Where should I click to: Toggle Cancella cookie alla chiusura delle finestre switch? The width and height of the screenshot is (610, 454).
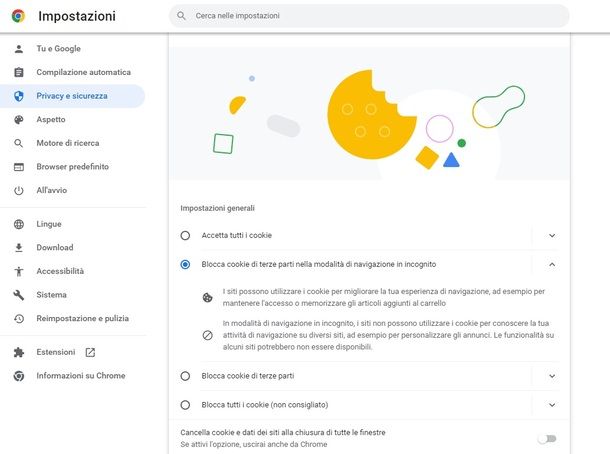(x=547, y=439)
